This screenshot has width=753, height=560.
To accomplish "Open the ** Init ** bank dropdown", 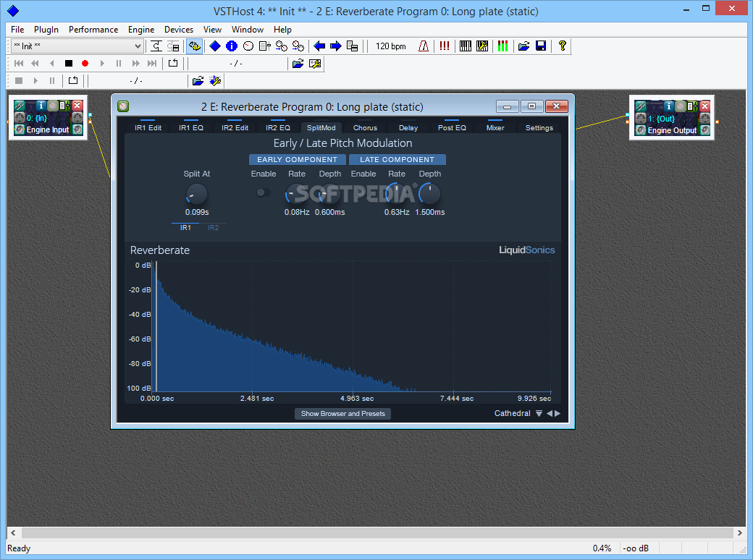I will pyautogui.click(x=77, y=46).
